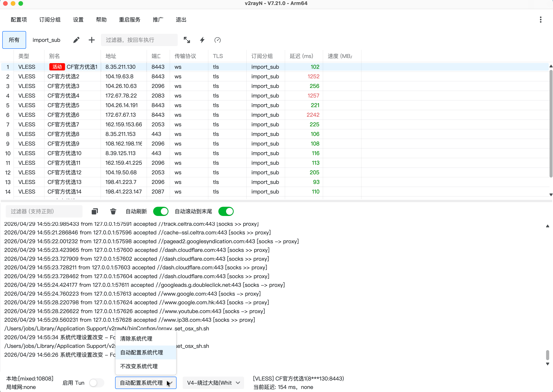Screen dimensions: 553x392
Task: Click the www.youtube.com:443 log line
Action: coord(135,311)
